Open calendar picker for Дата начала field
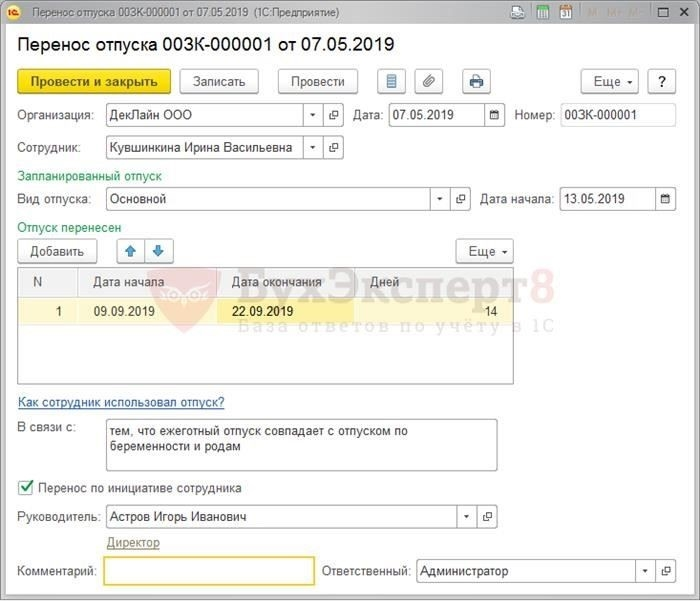The height and width of the screenshot is (601, 700). pyautogui.click(x=664, y=199)
